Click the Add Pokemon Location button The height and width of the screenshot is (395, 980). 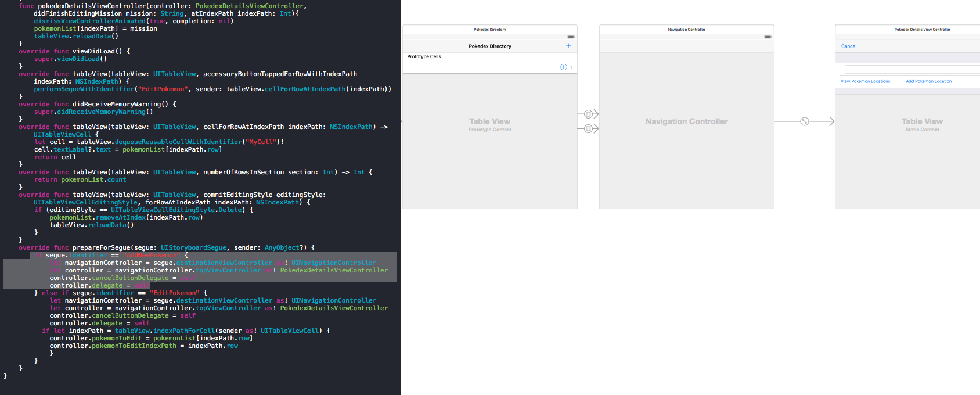[928, 81]
